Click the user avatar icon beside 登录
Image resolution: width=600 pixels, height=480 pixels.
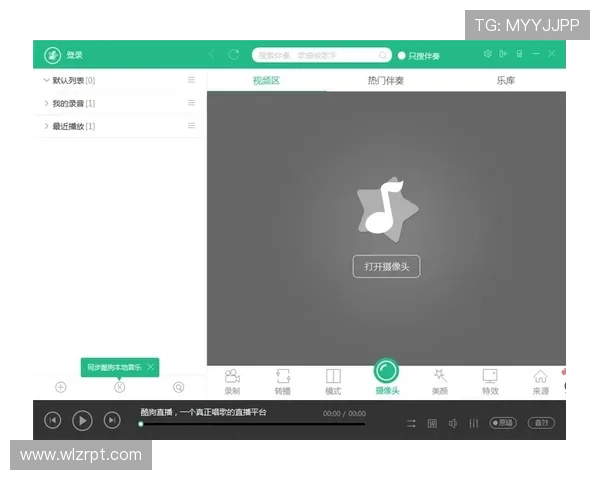(x=52, y=55)
